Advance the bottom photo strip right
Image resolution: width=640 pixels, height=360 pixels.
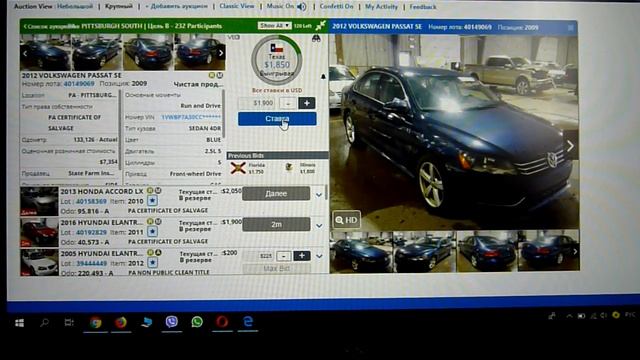[575, 251]
